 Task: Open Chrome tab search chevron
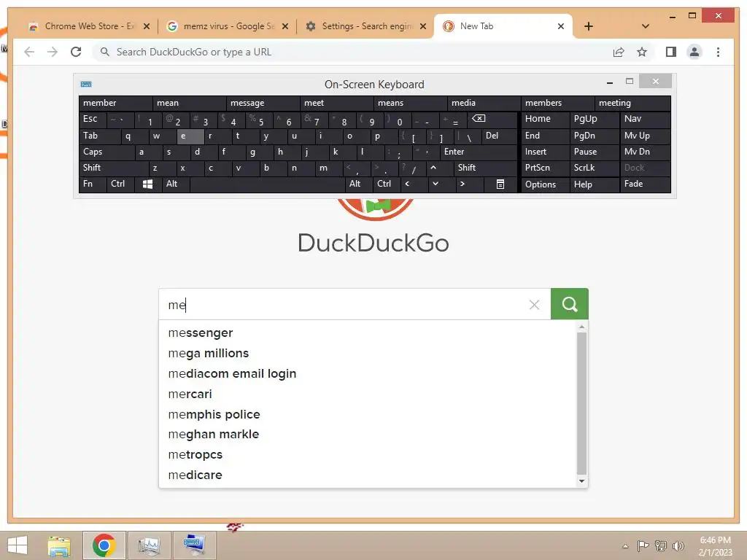click(645, 26)
